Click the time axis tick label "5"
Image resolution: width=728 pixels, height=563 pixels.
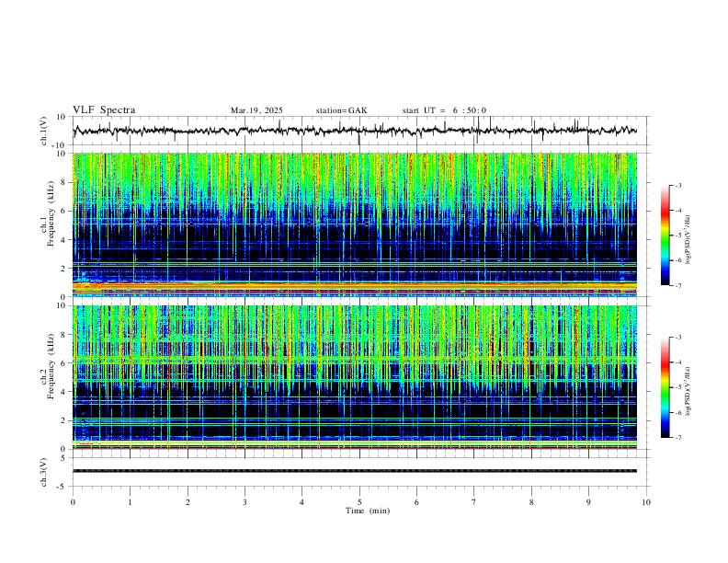(x=359, y=502)
